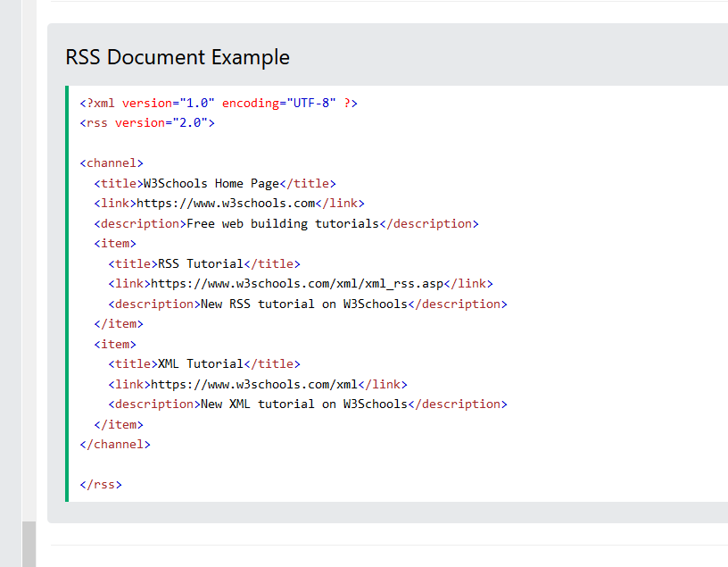The width and height of the screenshot is (728, 567).
Task: Click the closing </rss> tag line
Action: 101,485
